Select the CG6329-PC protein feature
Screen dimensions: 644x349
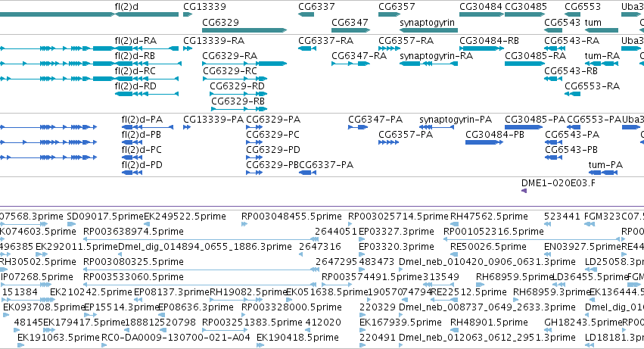pyautogui.click(x=254, y=142)
